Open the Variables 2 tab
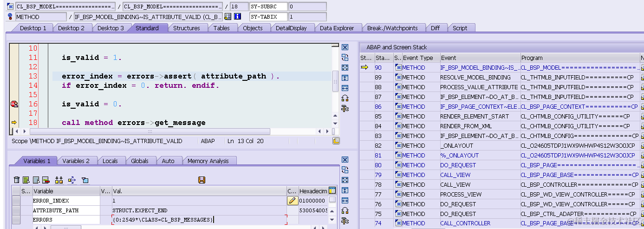This screenshot has width=644, height=229. (x=76, y=161)
